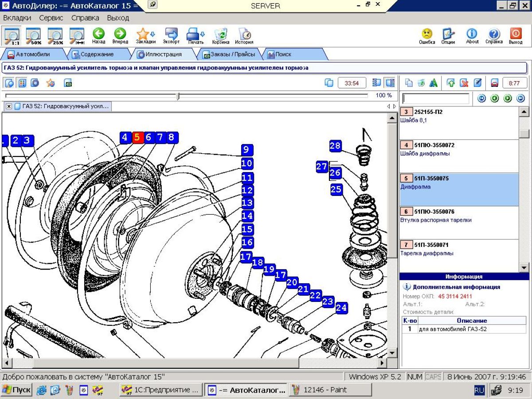532x399 pixels.
Task: Jump to first part record
Action: point(482,98)
